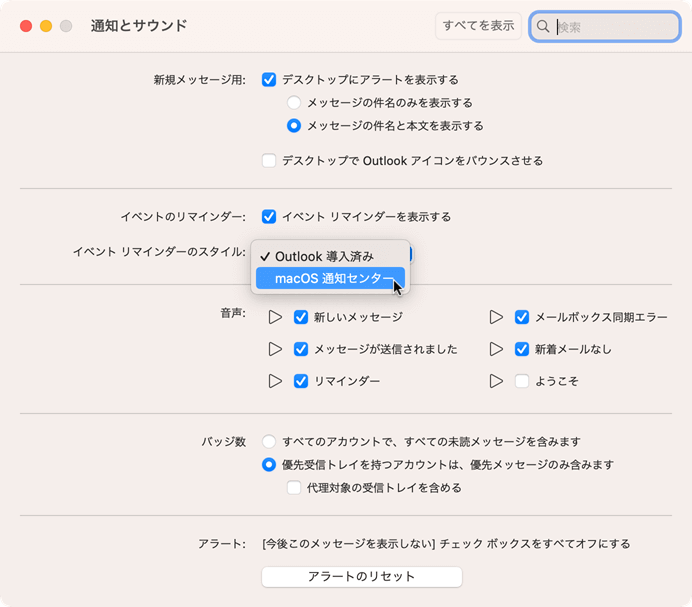Viewport: 692px width, 607px height.
Task: Click the アラートのリセット button
Action: pos(361,577)
